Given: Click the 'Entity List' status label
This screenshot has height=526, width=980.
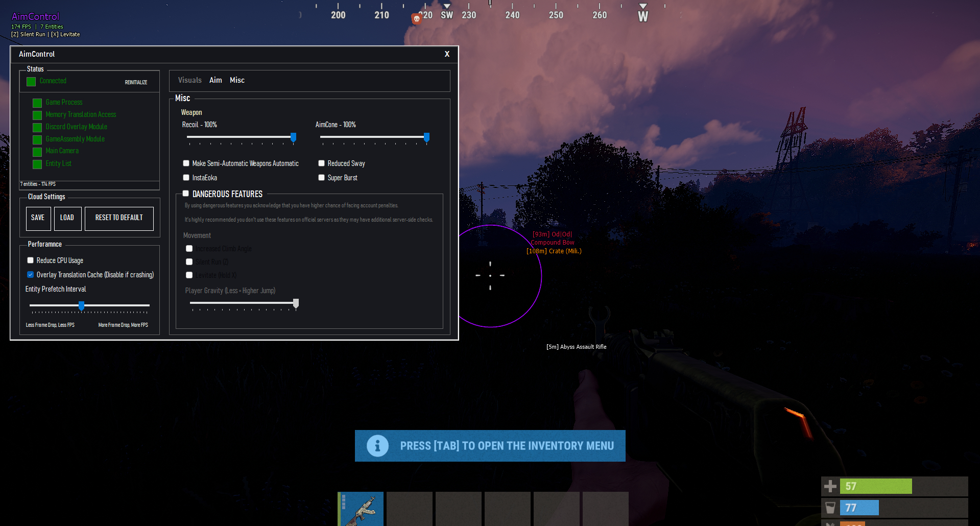Looking at the screenshot, I should pos(58,163).
